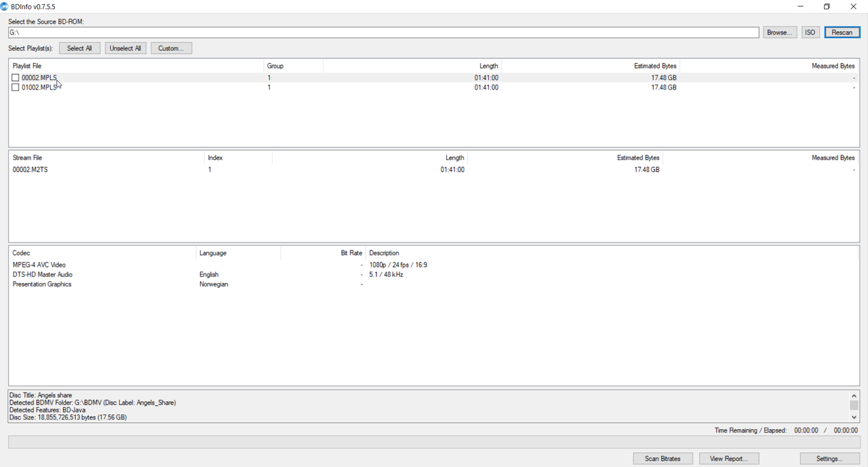Click the 00002.MPLS playlist name
868x467 pixels.
point(39,78)
